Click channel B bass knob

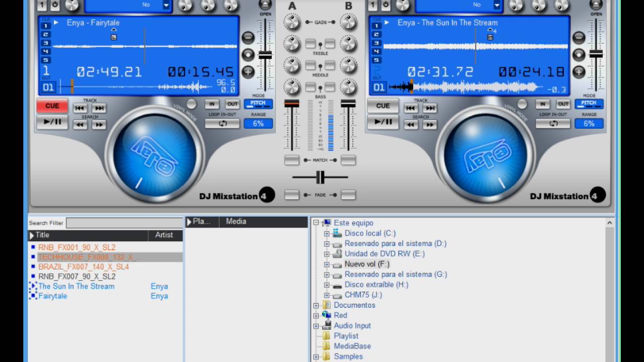click(x=348, y=87)
